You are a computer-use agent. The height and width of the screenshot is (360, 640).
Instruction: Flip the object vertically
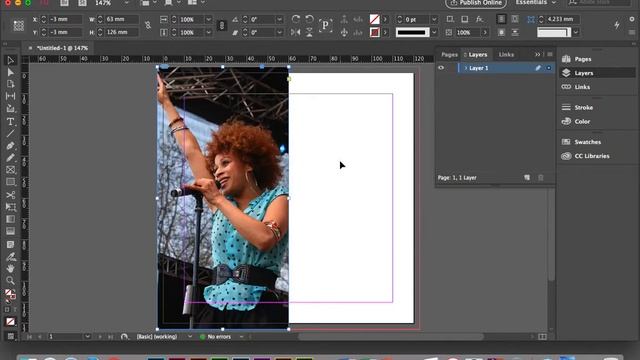[x=309, y=32]
